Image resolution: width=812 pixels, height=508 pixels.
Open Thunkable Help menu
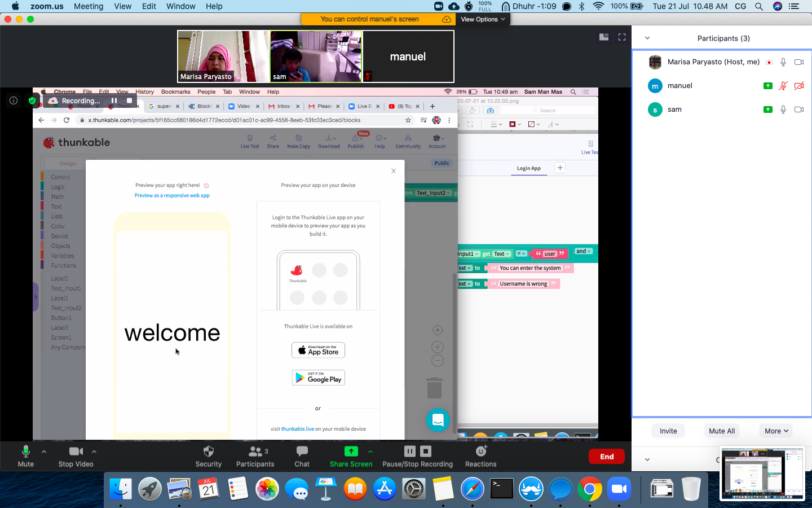coord(380,141)
